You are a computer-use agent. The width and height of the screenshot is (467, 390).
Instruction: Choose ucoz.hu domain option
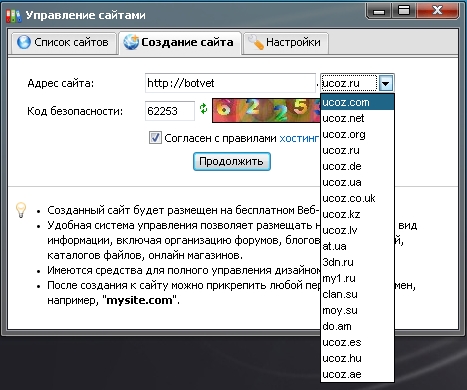(357, 358)
